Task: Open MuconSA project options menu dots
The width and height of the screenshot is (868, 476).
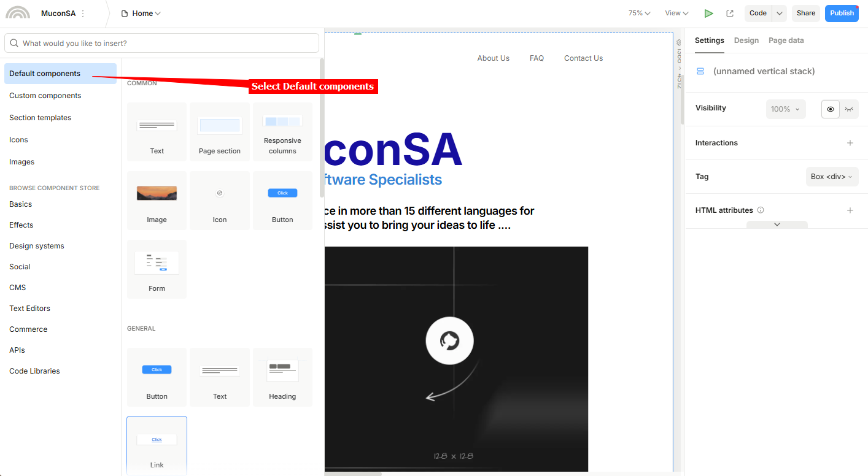Action: [83, 13]
